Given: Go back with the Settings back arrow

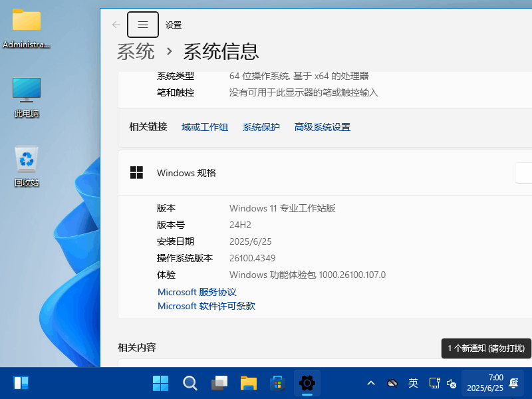Looking at the screenshot, I should click(116, 25).
